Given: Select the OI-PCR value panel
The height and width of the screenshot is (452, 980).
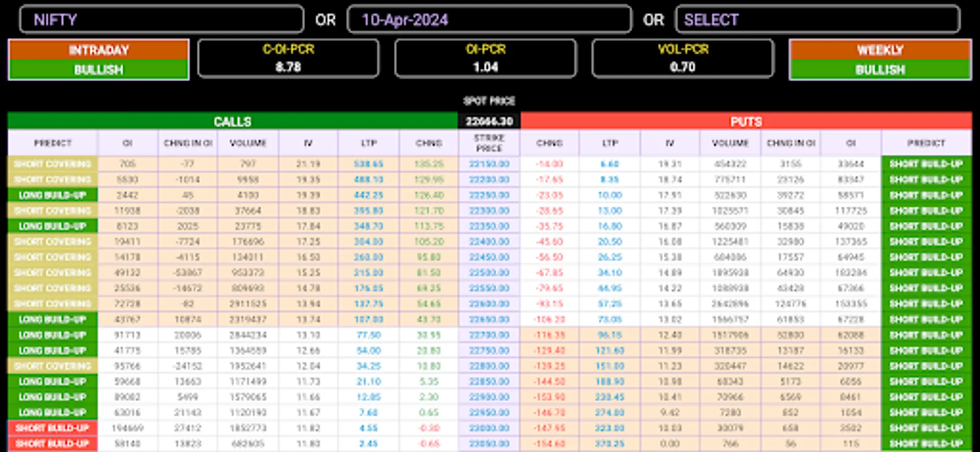Looking at the screenshot, I should coord(485,58).
